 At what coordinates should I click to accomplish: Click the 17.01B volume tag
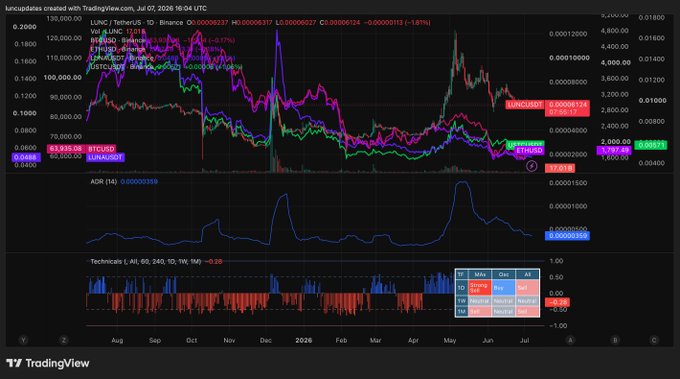click(560, 168)
